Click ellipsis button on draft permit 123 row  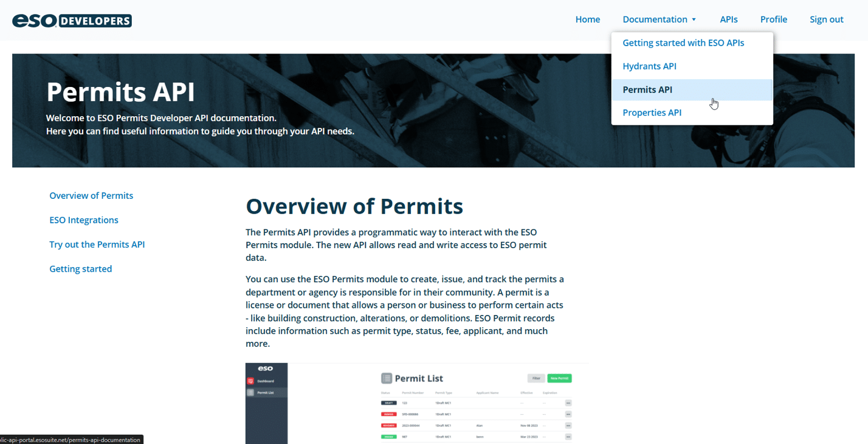[x=568, y=403]
